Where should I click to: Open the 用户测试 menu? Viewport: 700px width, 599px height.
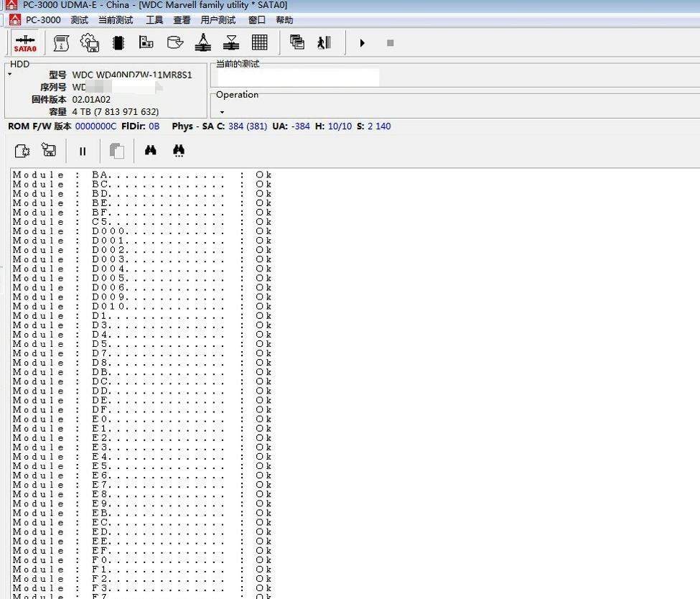pyautogui.click(x=218, y=20)
